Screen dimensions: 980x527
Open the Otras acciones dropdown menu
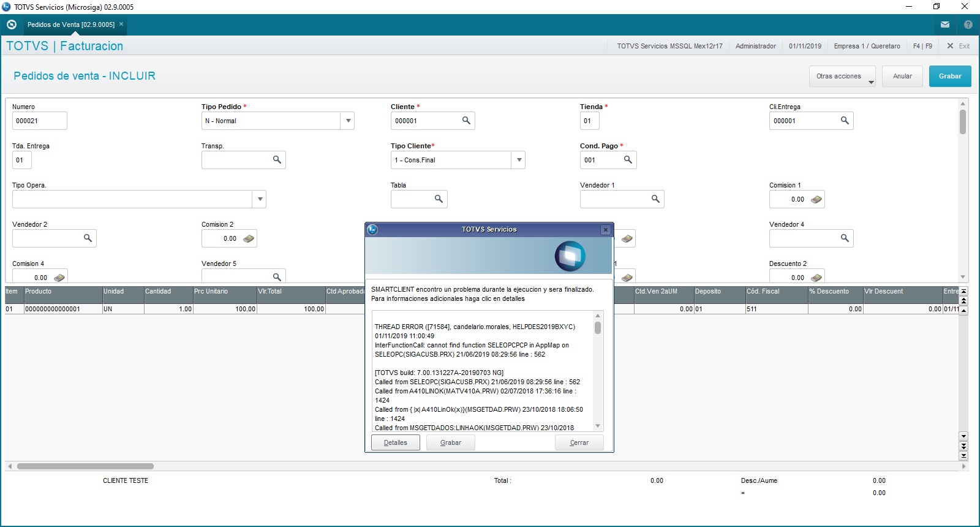tap(842, 77)
